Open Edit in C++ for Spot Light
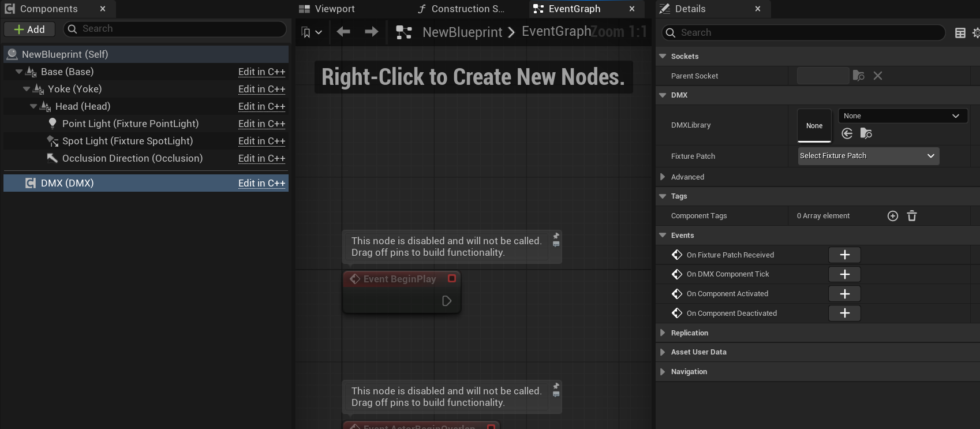Image resolution: width=980 pixels, height=429 pixels. (261, 141)
